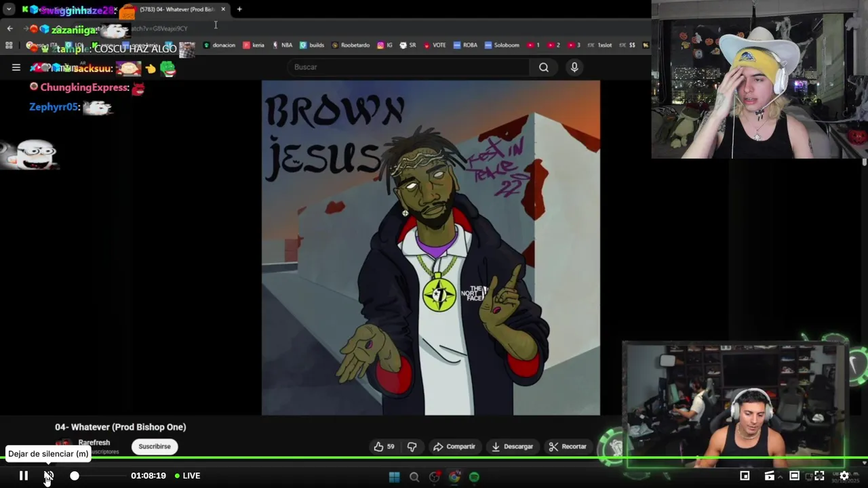Open Spotify from the taskbar
The height and width of the screenshot is (488, 868).
474,477
